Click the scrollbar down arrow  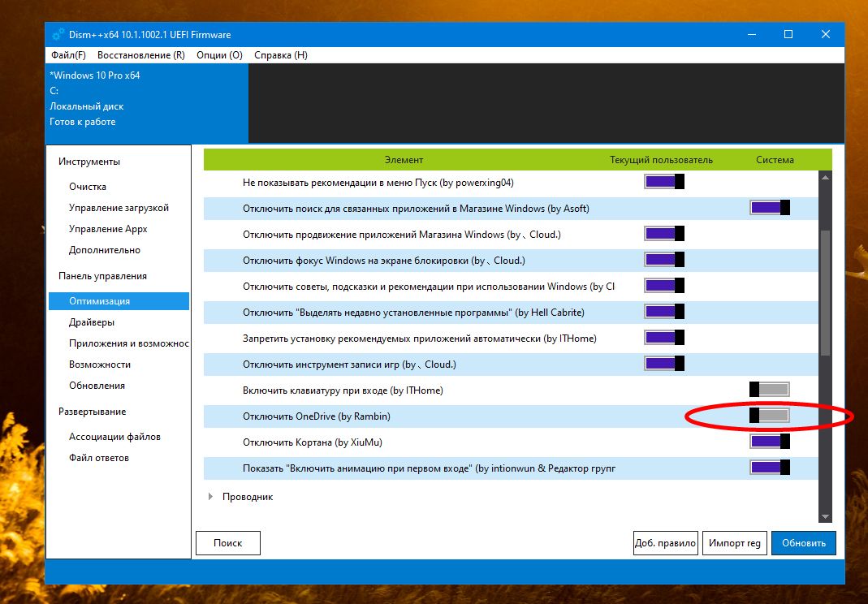tap(825, 516)
